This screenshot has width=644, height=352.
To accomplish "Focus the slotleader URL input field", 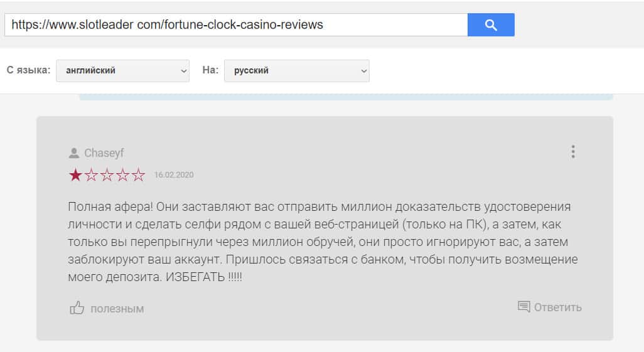I will pyautogui.click(x=235, y=25).
